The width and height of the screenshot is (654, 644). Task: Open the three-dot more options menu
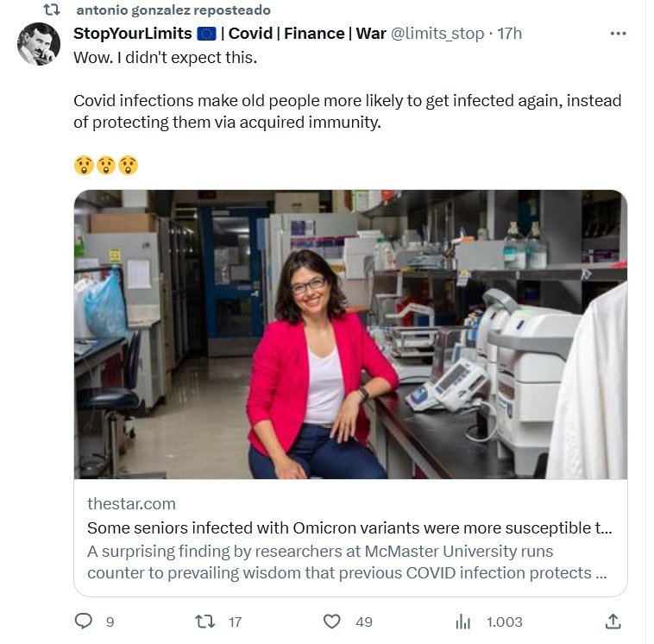coord(618,34)
